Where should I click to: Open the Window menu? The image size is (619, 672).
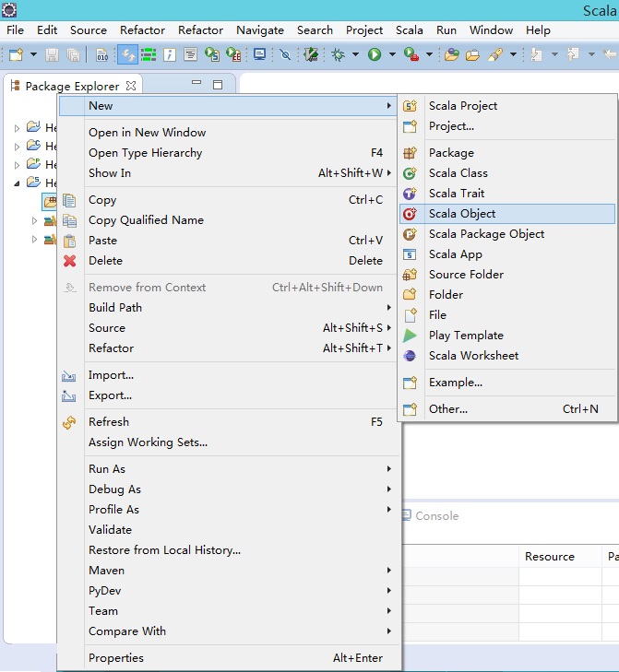491,30
